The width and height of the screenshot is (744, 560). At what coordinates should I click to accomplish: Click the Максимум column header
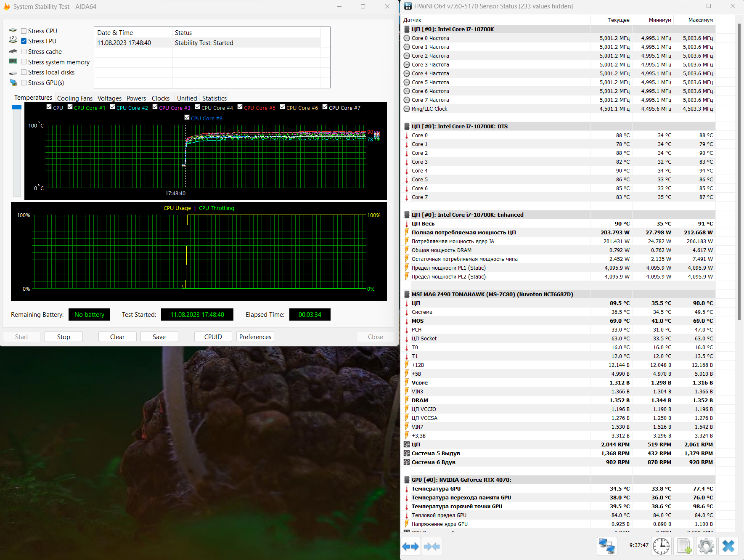coord(694,20)
